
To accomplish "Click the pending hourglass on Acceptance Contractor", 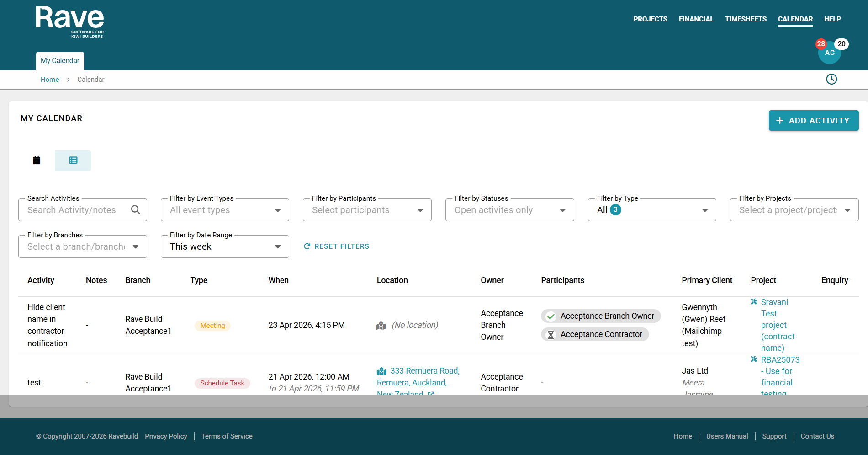I will click(x=551, y=335).
